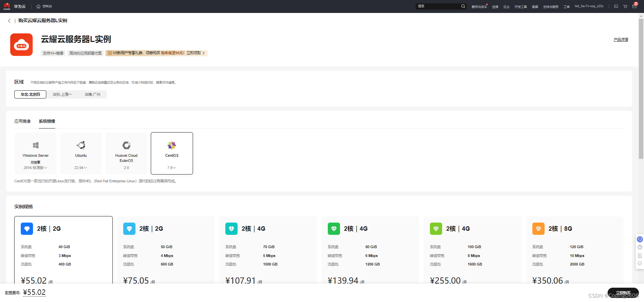
Task: Click the Huawei Cloud logo
Action: [7, 6]
